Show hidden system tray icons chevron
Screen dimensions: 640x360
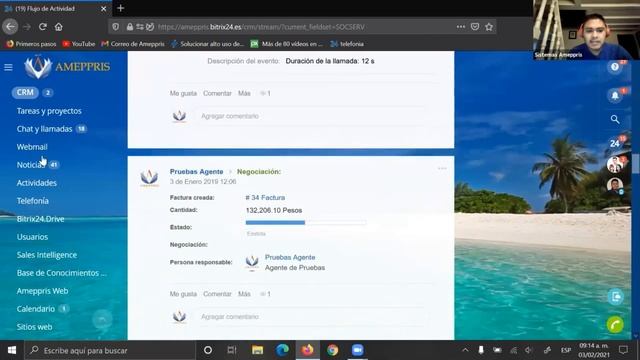tap(465, 350)
